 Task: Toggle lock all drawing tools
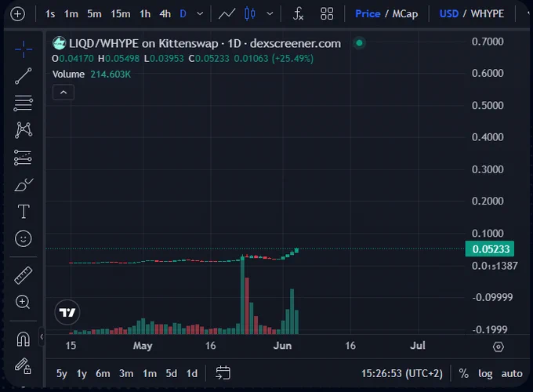23,366
